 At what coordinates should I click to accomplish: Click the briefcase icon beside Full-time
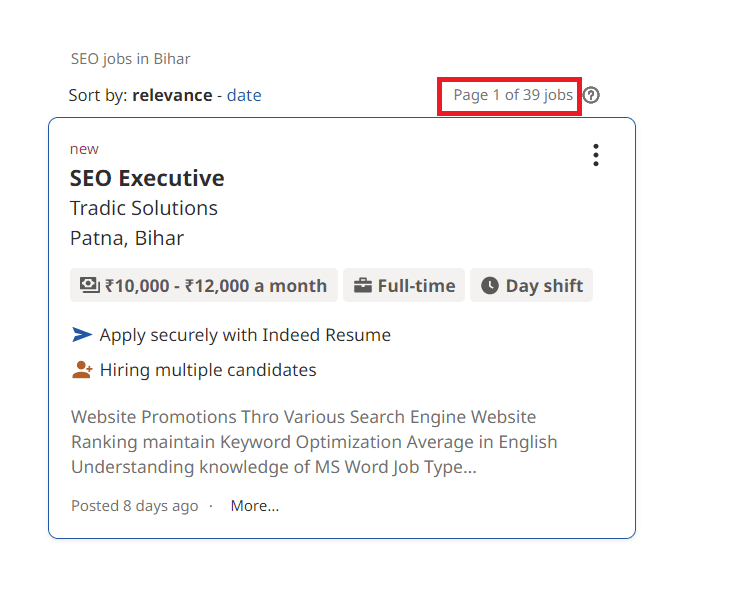[x=363, y=286]
